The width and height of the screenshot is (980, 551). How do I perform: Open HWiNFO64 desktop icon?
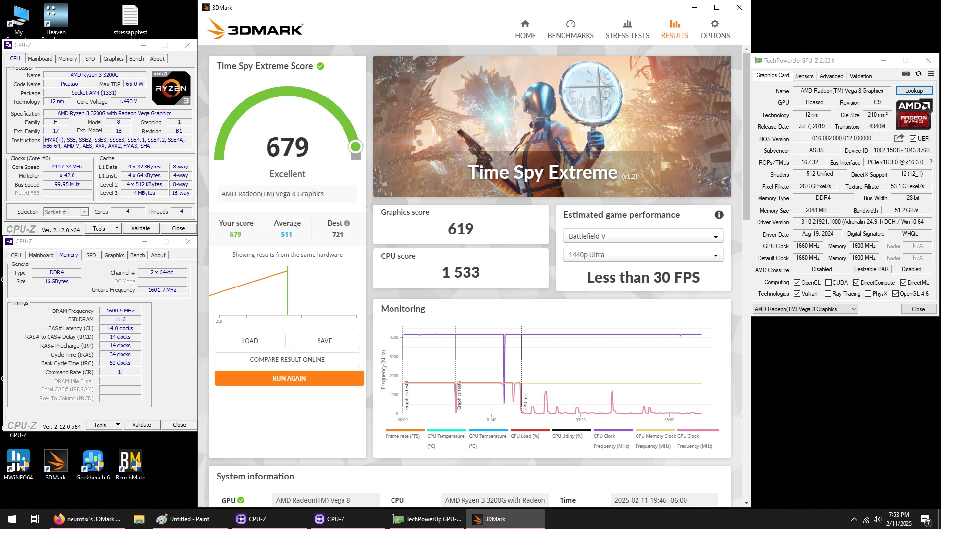click(19, 464)
